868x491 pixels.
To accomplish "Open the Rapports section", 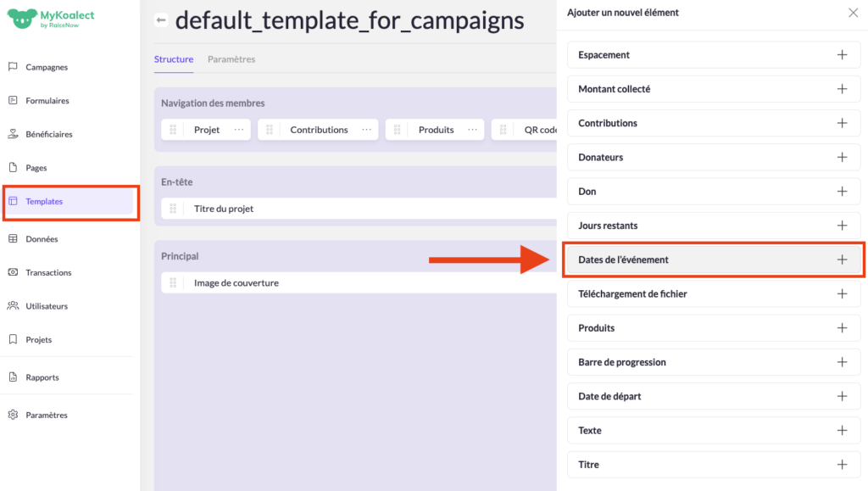I will [42, 377].
